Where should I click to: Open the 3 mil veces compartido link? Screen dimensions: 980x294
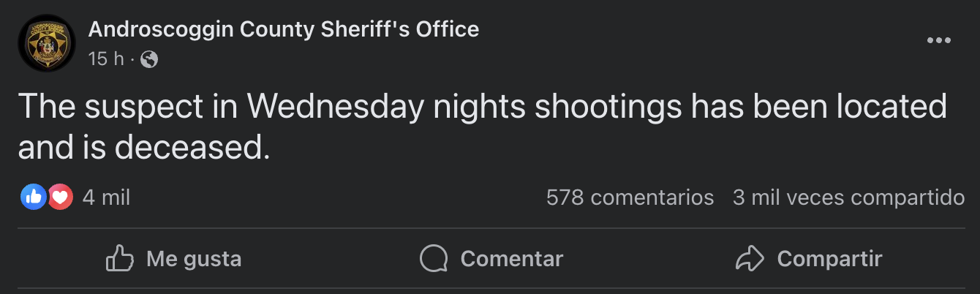(x=848, y=197)
